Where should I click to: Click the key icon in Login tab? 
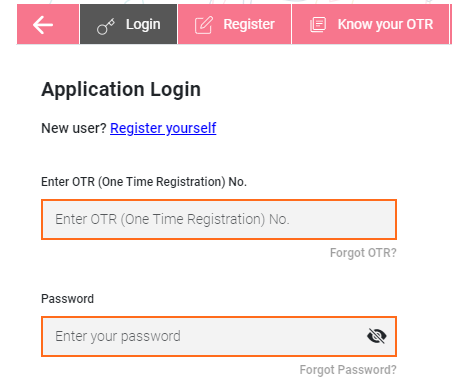pyautogui.click(x=106, y=26)
